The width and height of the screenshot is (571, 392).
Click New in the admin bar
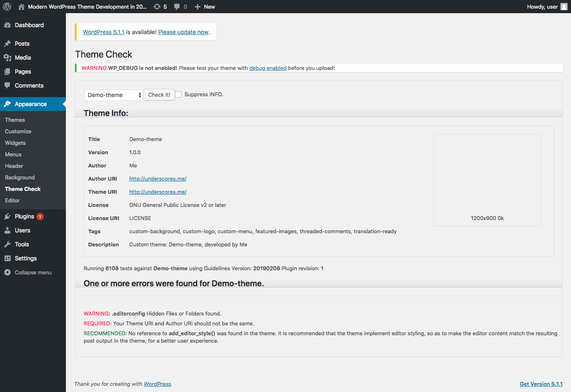209,7
